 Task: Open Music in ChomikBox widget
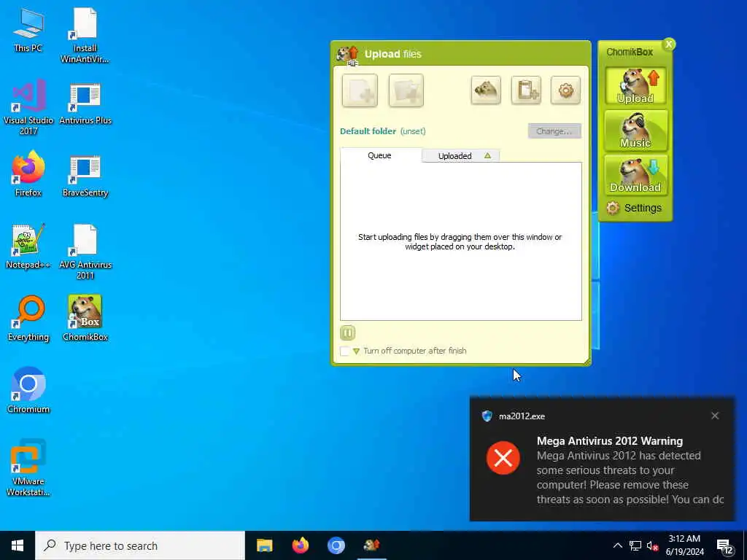point(636,131)
